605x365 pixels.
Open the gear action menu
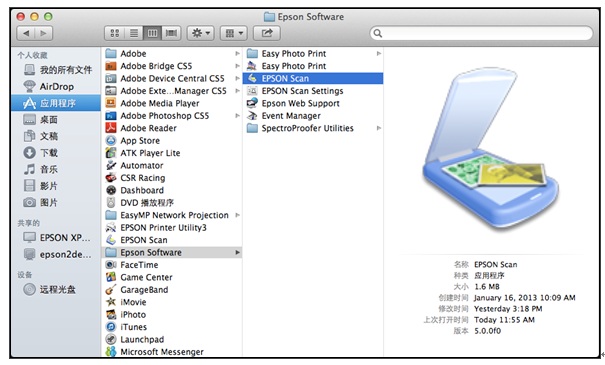point(201,33)
